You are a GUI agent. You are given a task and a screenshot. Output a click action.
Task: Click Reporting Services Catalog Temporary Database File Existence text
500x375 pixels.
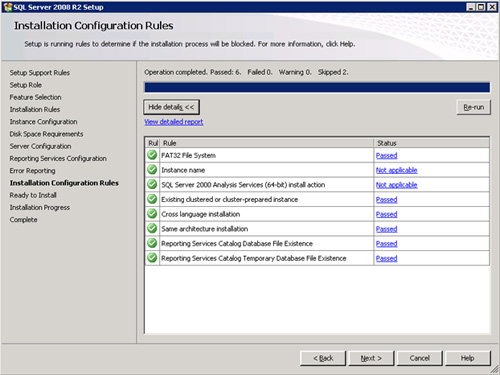click(254, 258)
